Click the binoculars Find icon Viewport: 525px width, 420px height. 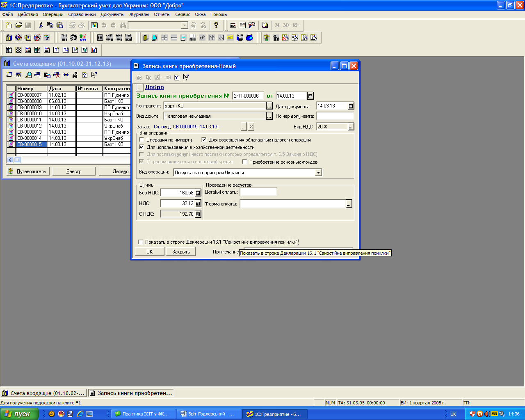pos(123,25)
